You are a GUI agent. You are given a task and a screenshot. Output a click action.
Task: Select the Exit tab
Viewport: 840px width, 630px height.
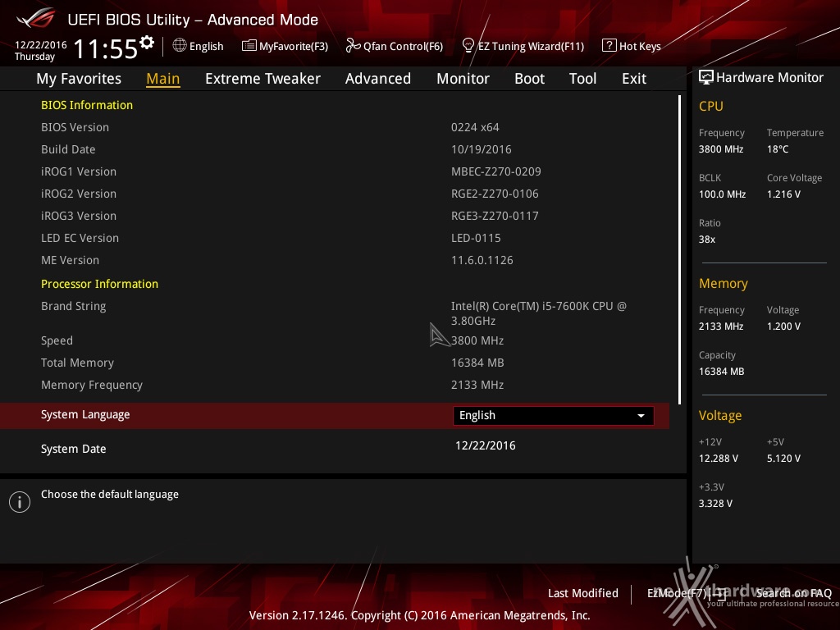(x=634, y=79)
